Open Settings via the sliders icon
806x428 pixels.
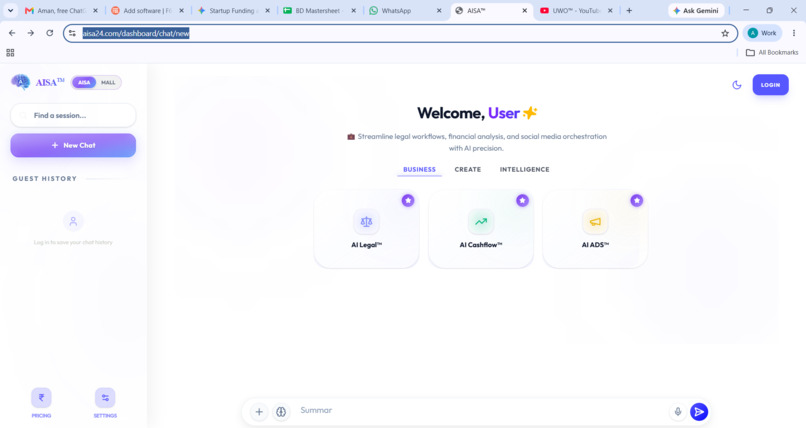point(105,397)
